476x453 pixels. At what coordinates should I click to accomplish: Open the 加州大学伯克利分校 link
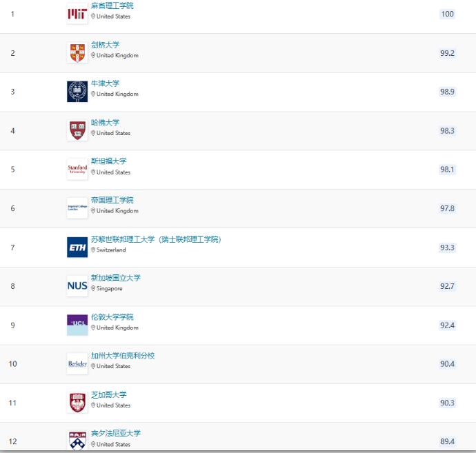click(123, 356)
